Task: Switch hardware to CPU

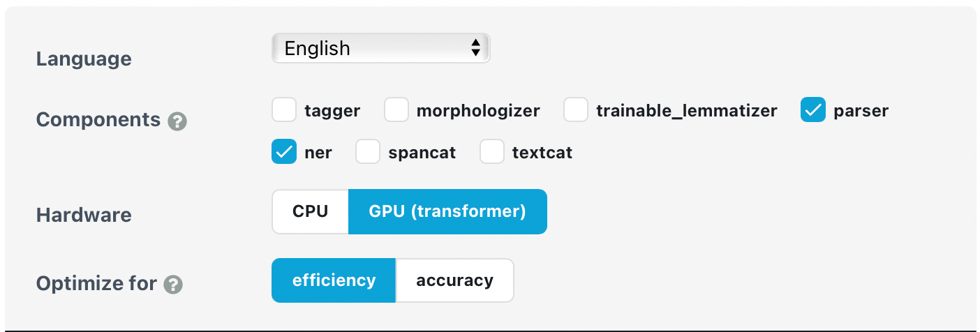Action: pos(311,211)
